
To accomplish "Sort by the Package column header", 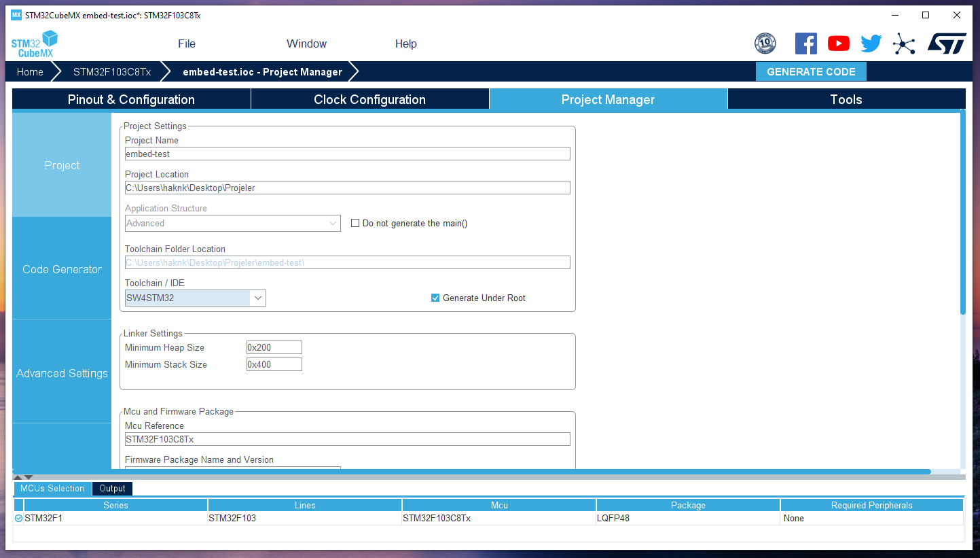I will pyautogui.click(x=688, y=505).
